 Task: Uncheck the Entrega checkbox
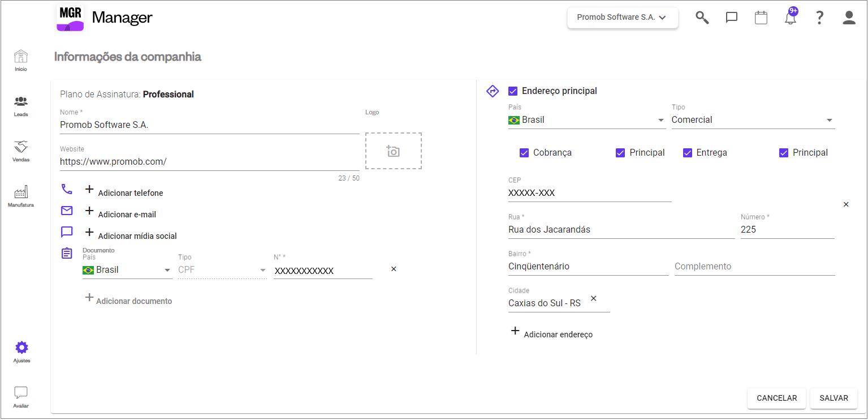(688, 152)
